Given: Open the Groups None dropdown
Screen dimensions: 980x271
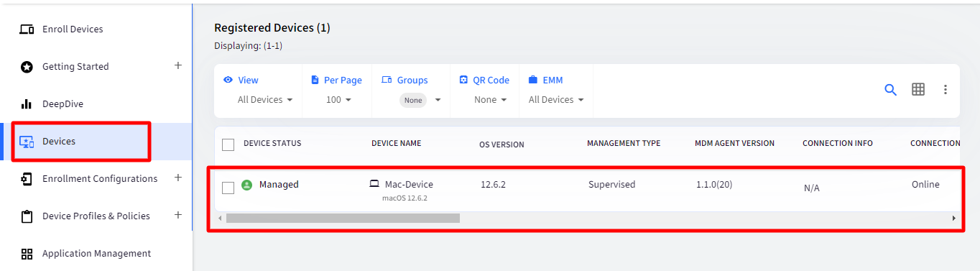Looking at the screenshot, I should tap(420, 100).
